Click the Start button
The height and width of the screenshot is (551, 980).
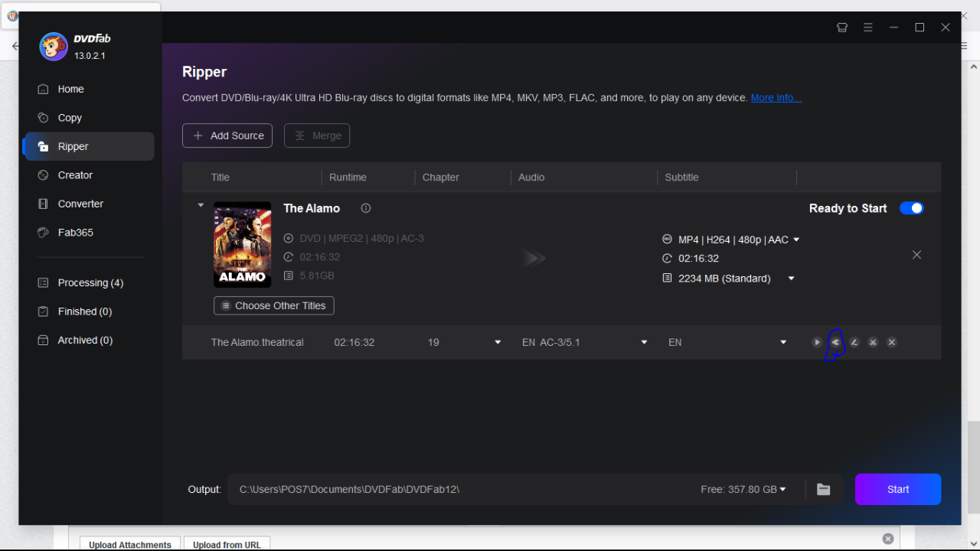coord(898,489)
